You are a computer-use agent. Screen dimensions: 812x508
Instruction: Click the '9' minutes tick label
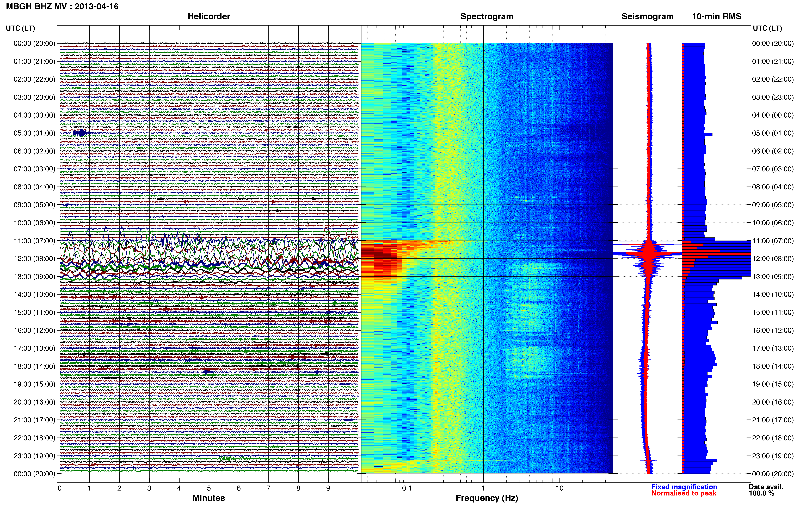328,488
